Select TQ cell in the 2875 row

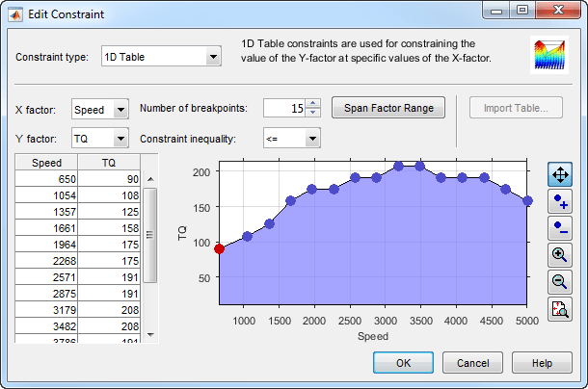tap(109, 294)
